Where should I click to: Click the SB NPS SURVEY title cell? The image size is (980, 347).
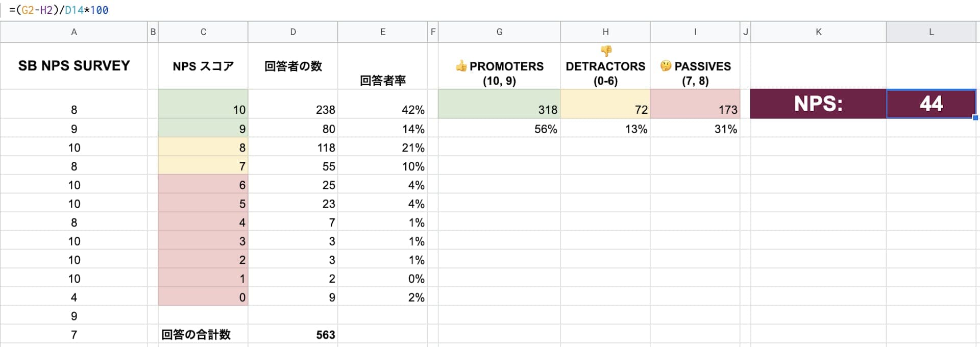(x=74, y=66)
